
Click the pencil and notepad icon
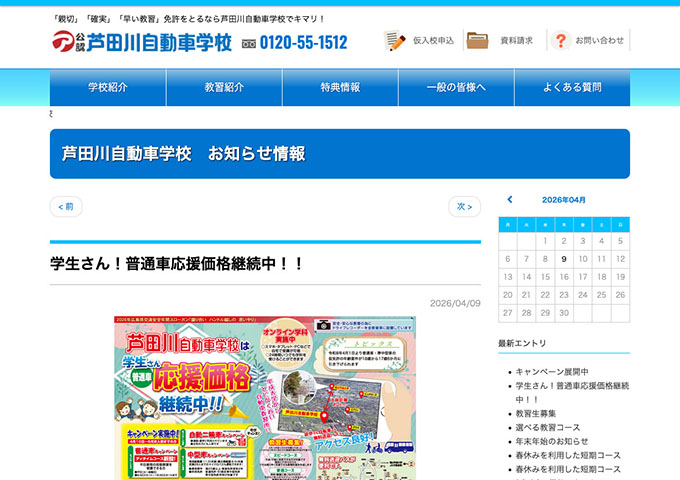394,40
